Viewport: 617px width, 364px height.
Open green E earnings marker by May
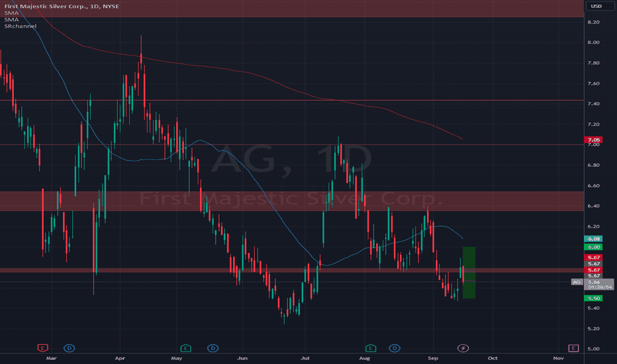[186, 348]
